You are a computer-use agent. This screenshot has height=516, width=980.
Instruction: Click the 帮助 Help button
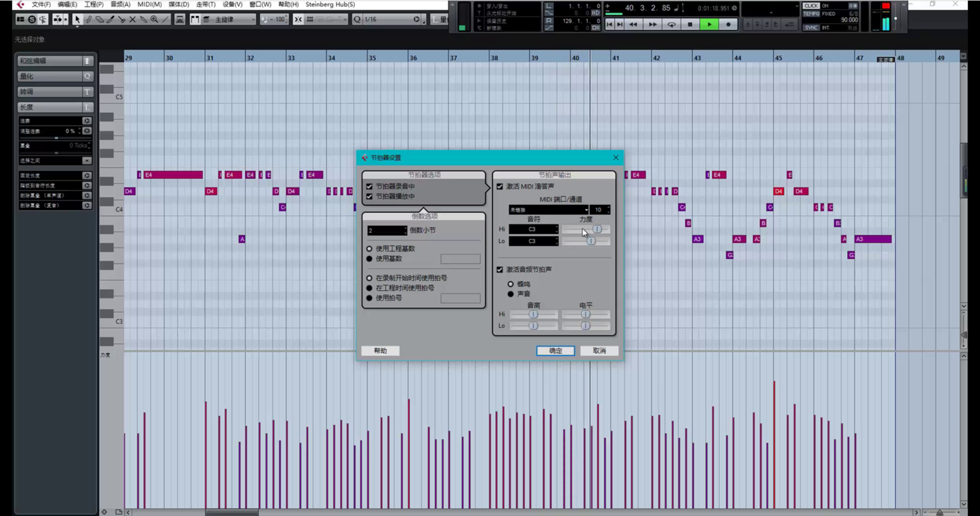tap(380, 351)
